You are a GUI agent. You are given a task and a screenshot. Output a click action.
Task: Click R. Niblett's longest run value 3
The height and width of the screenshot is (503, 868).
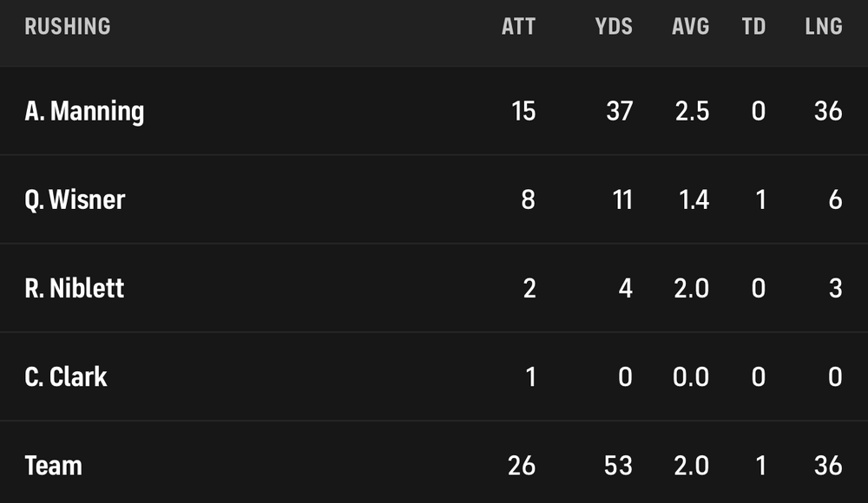tap(835, 288)
